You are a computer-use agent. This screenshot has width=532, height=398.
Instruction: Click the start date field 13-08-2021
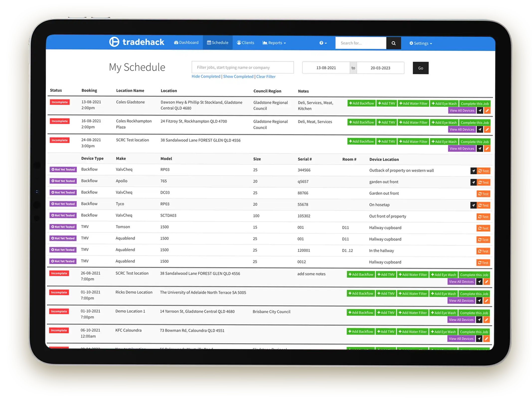click(326, 68)
